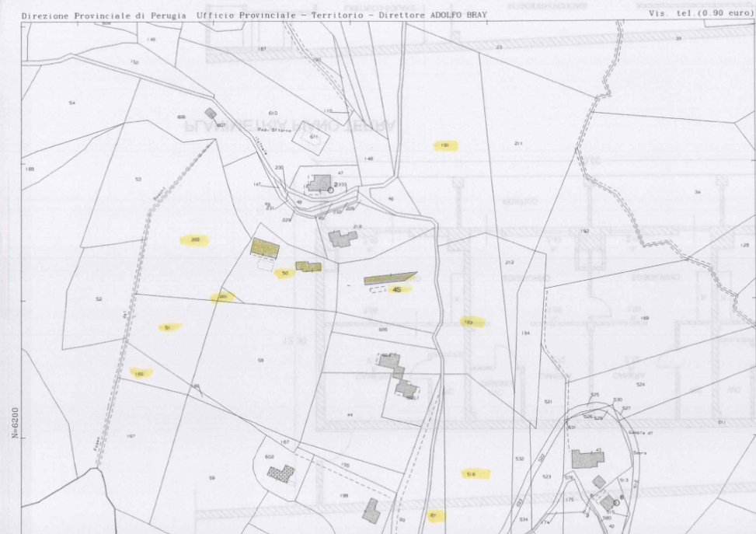Click the gray building footprint in parcel 43
This screenshot has width=756, height=534.
[x=587, y=459]
